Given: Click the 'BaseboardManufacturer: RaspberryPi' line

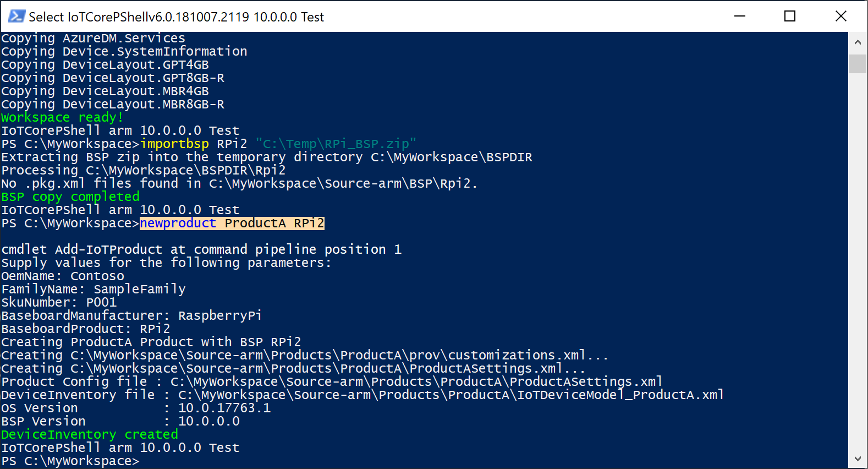Looking at the screenshot, I should (x=131, y=315).
